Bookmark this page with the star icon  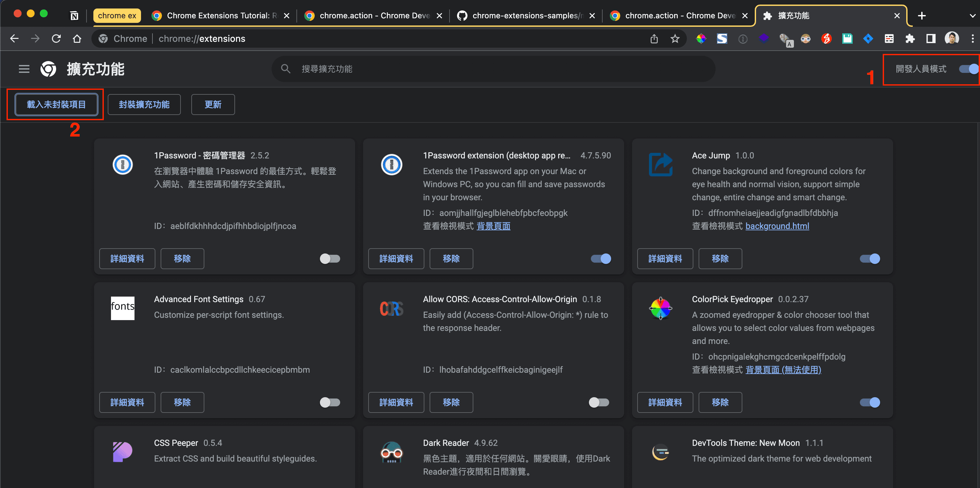pyautogui.click(x=675, y=39)
